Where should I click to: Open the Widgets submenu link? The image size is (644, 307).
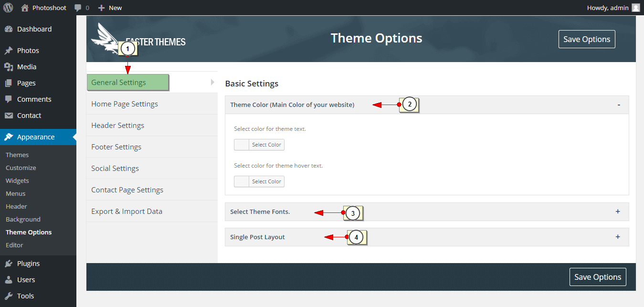(17, 180)
